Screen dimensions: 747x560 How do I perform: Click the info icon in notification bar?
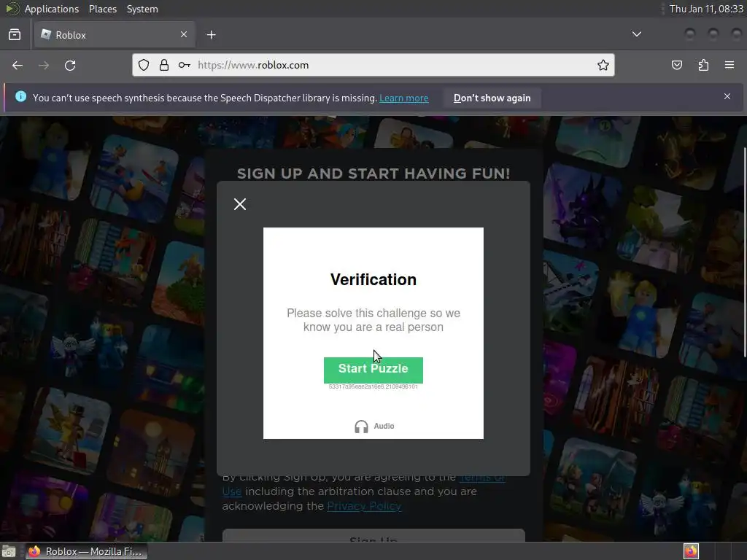(20, 96)
